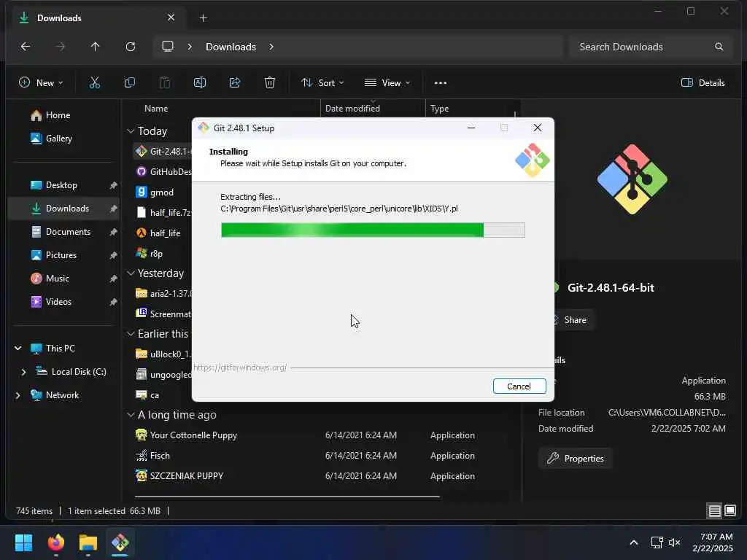Expand chevron after Downloads in address bar
The height and width of the screenshot is (560, 747).
click(271, 47)
